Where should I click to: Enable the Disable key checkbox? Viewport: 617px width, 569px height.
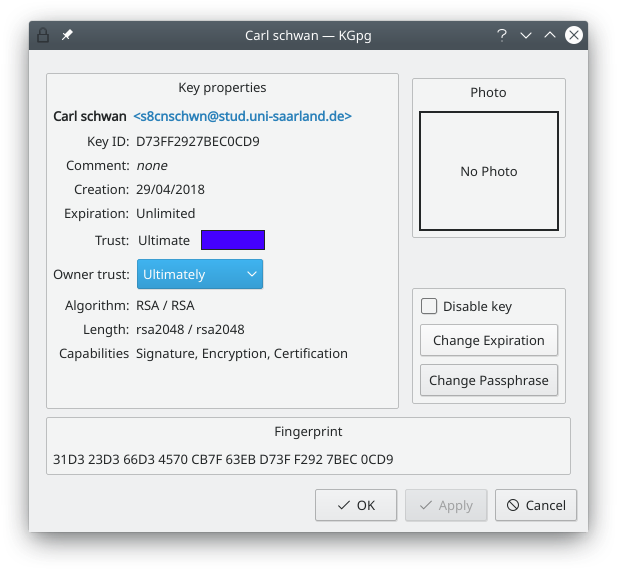click(430, 307)
